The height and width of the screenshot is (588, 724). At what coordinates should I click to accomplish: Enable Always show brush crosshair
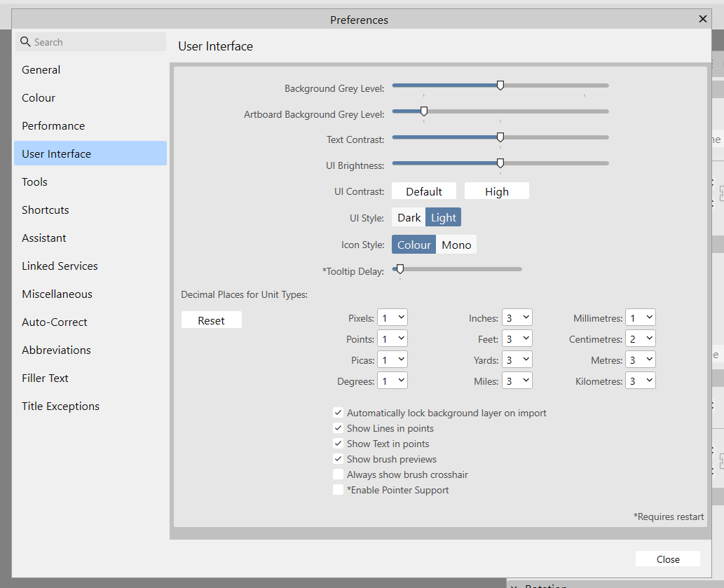point(339,474)
